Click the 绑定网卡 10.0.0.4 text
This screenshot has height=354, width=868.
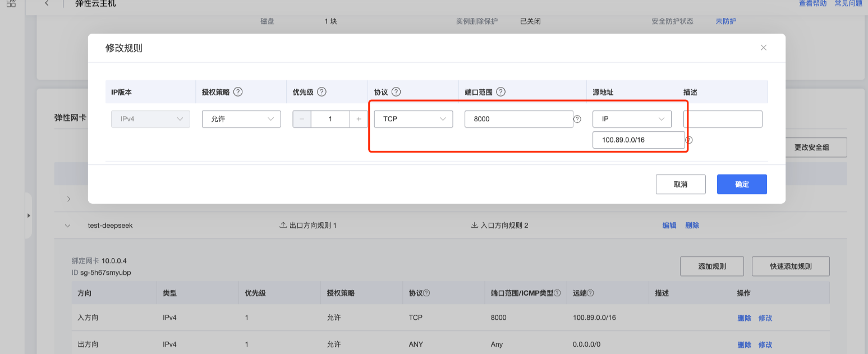[x=99, y=261]
